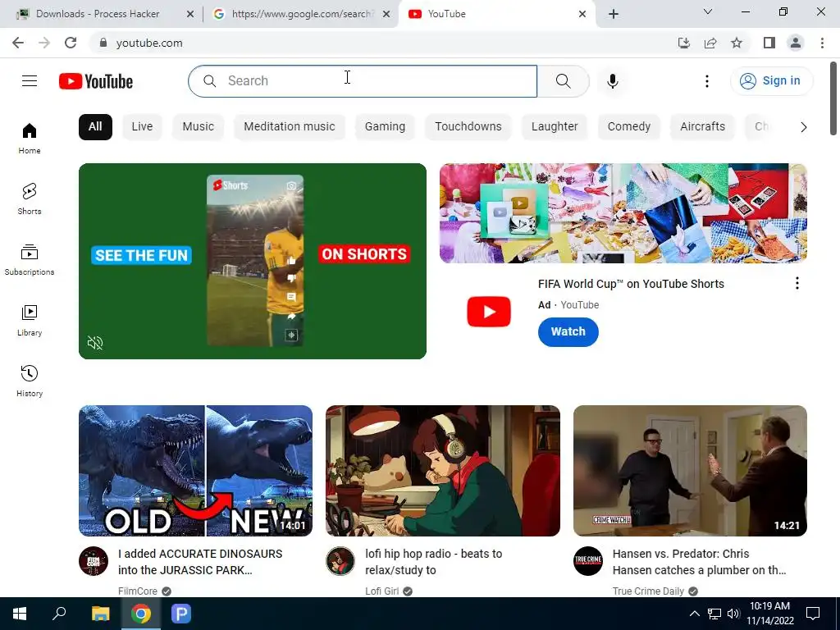The image size is (840, 630).
Task: Click the red YouTube play icon in the ad
Action: tap(489, 311)
